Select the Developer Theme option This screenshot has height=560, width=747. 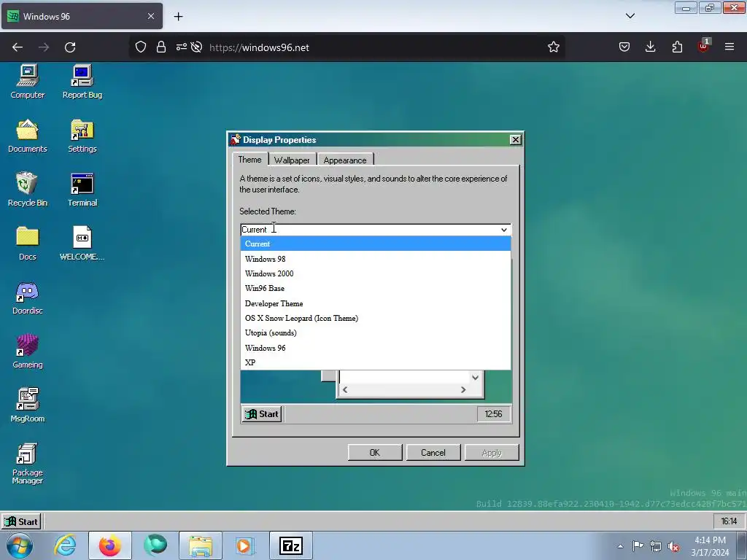tap(376, 303)
